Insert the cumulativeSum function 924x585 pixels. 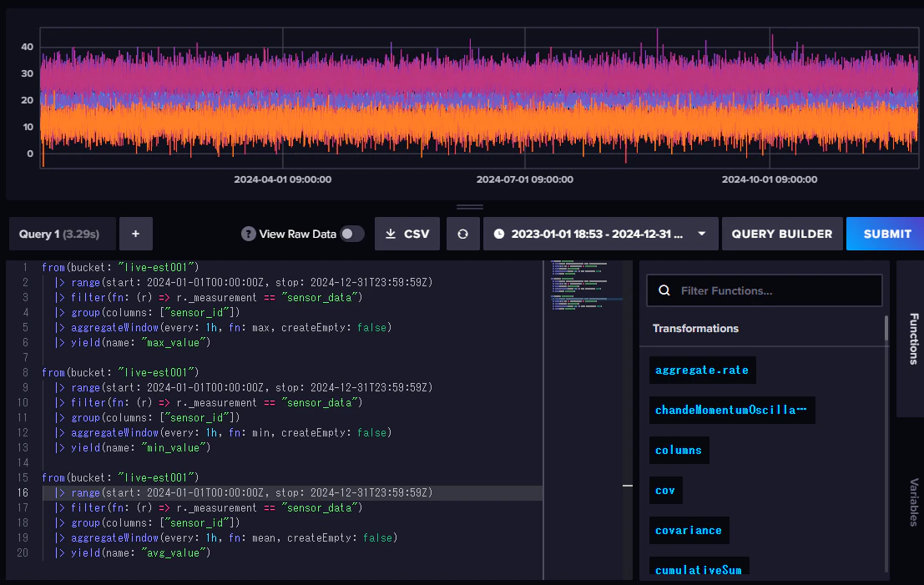tap(699, 567)
